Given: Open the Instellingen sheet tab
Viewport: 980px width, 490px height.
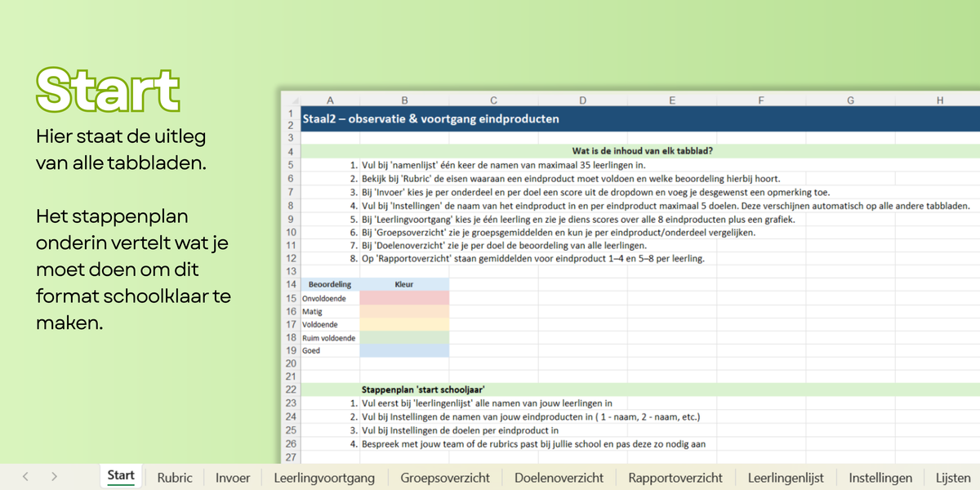Looking at the screenshot, I should pyautogui.click(x=880, y=478).
